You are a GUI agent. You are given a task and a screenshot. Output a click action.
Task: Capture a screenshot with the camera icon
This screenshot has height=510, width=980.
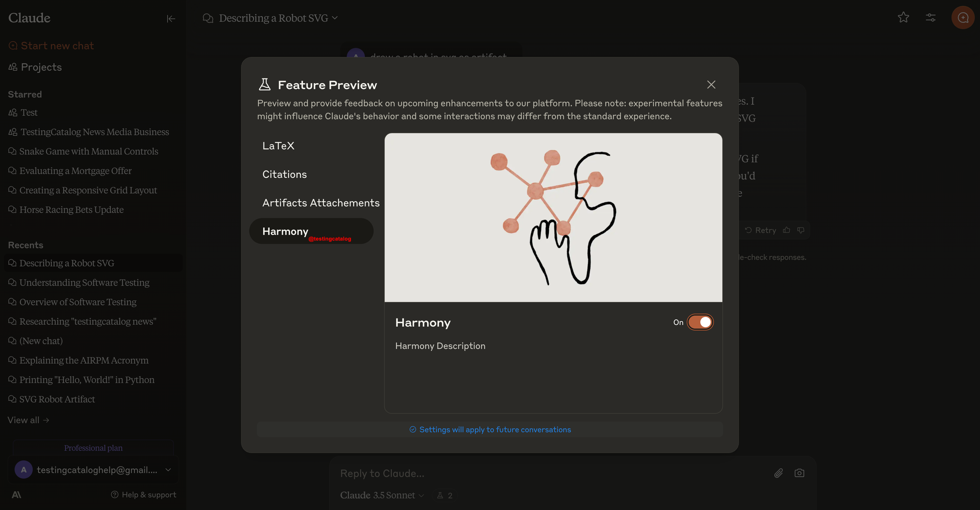tap(800, 473)
